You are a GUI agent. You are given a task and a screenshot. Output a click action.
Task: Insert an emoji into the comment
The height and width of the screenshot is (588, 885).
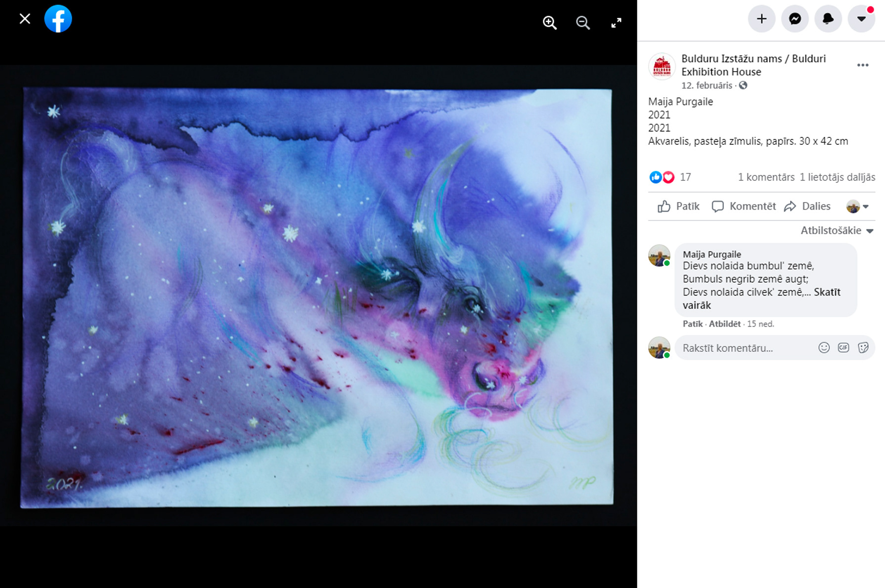(x=824, y=348)
